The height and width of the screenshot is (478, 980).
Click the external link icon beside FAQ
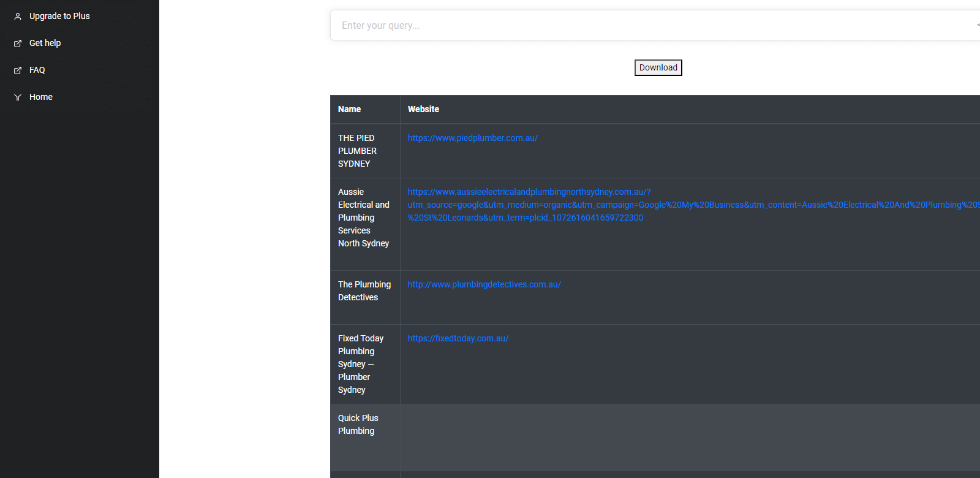18,70
